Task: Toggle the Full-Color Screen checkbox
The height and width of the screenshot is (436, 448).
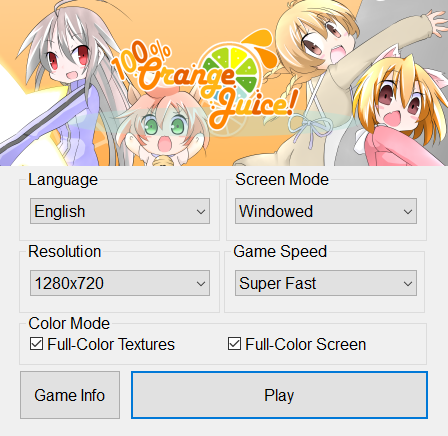Action: (x=234, y=344)
